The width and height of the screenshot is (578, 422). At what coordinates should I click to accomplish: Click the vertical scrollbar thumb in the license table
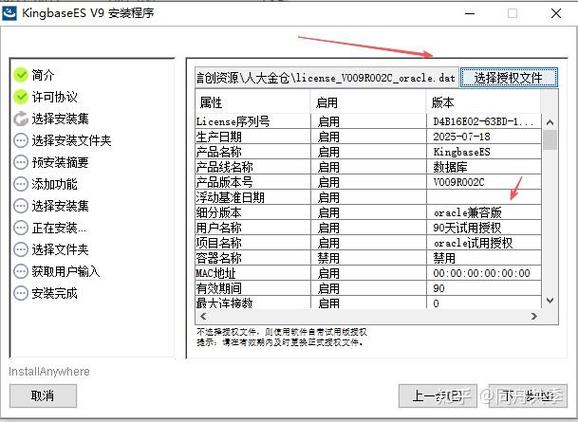coord(550,140)
